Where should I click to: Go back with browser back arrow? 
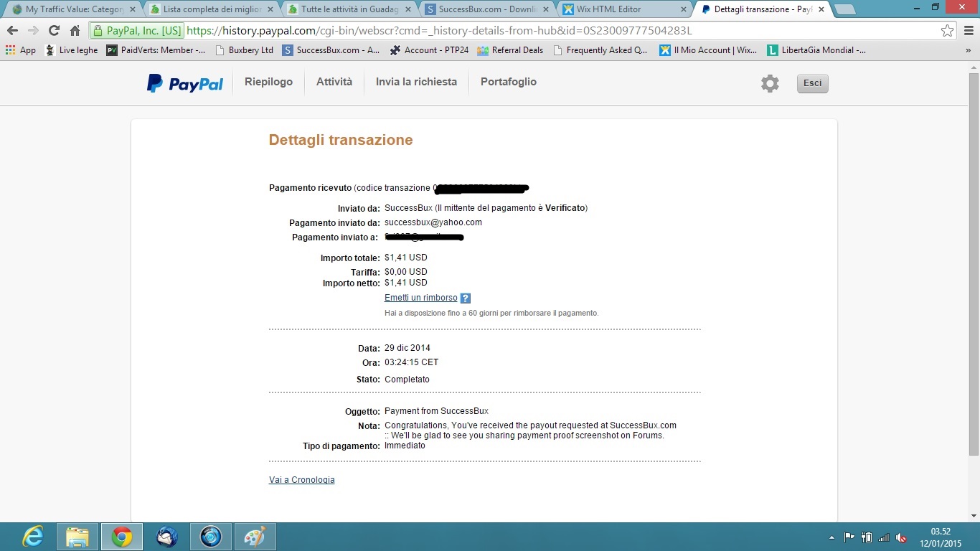click(12, 31)
